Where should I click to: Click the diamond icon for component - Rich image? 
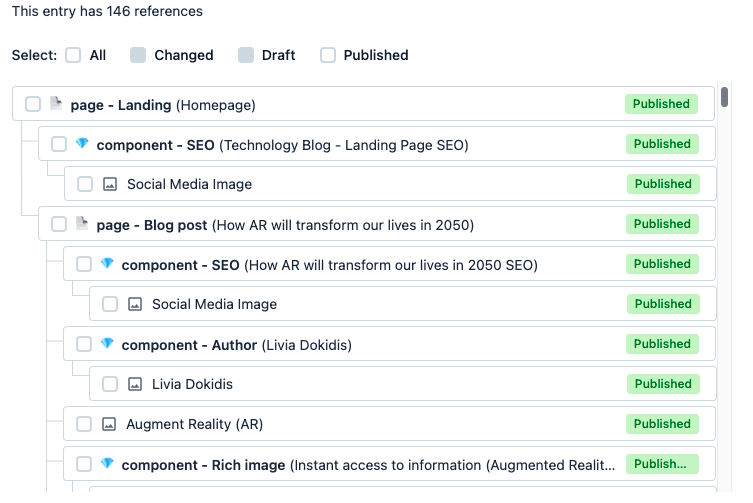[107, 464]
